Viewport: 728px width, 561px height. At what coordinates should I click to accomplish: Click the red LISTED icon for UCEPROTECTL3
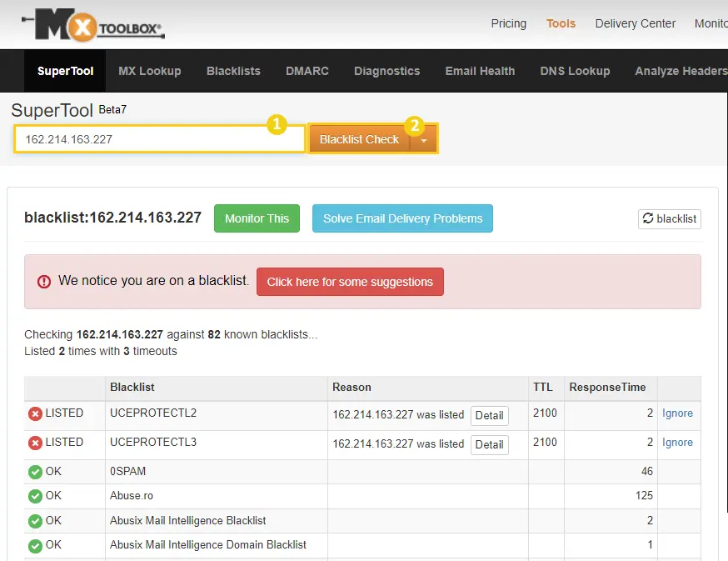coord(35,443)
